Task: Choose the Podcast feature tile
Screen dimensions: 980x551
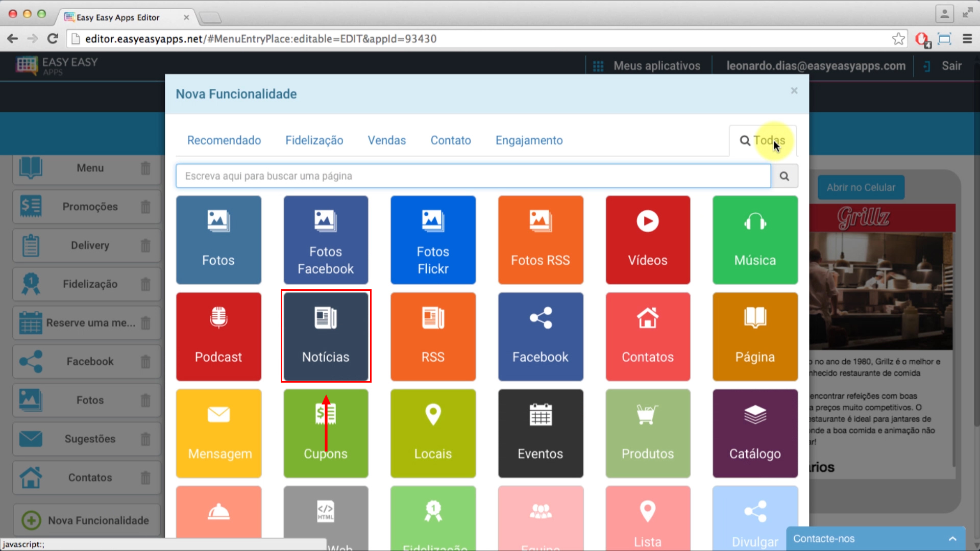Action: (218, 336)
